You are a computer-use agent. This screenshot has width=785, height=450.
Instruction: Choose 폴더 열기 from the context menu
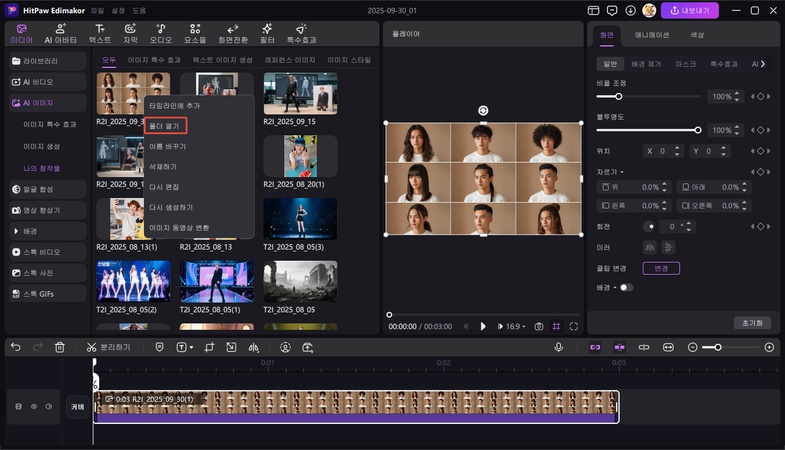[165, 127]
